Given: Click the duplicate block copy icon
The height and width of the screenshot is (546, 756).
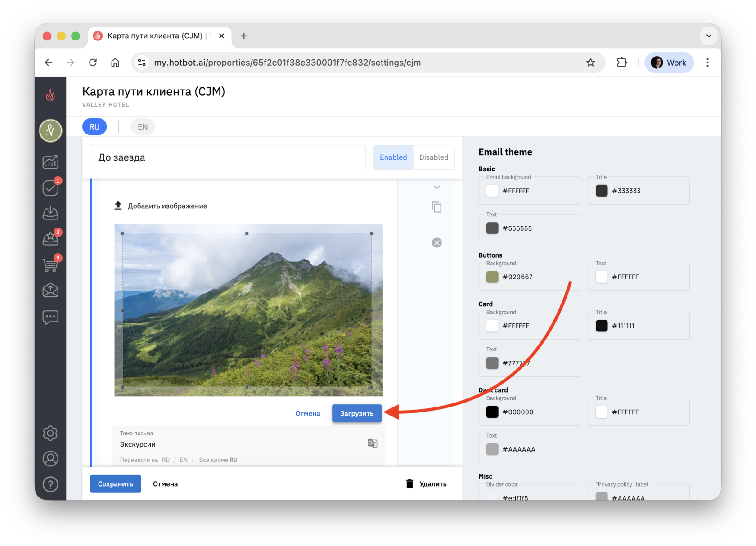Looking at the screenshot, I should 436,207.
